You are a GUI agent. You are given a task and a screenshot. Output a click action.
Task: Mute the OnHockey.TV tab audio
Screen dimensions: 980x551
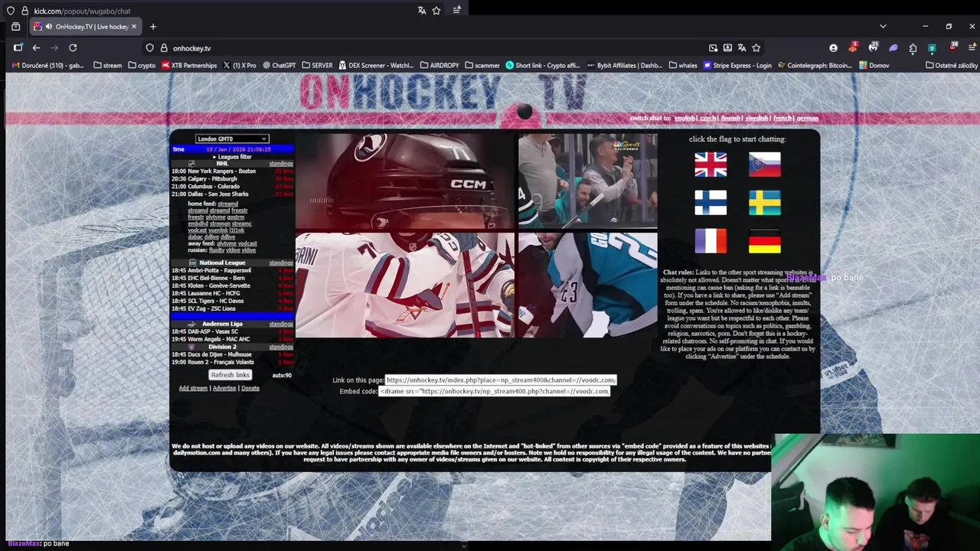tap(49, 26)
